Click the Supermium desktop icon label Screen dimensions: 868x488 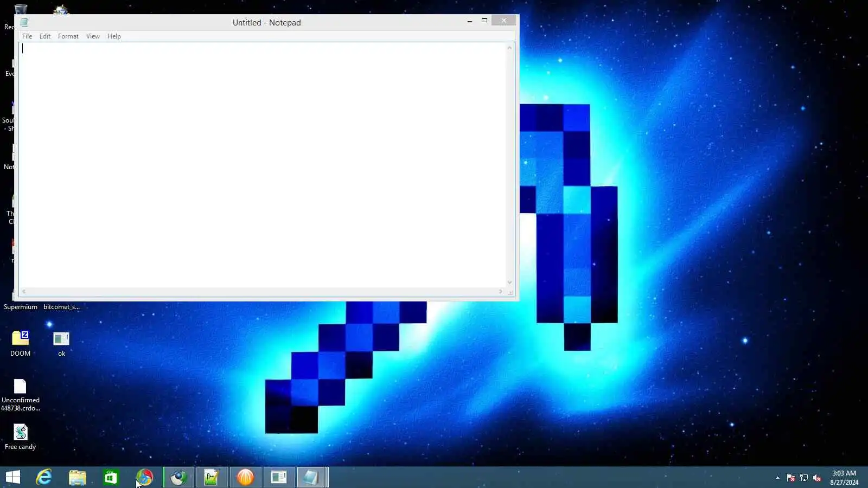point(21,307)
